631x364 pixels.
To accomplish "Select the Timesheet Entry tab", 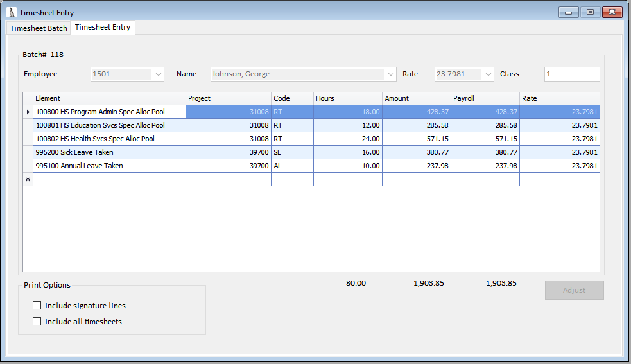I will pos(103,27).
